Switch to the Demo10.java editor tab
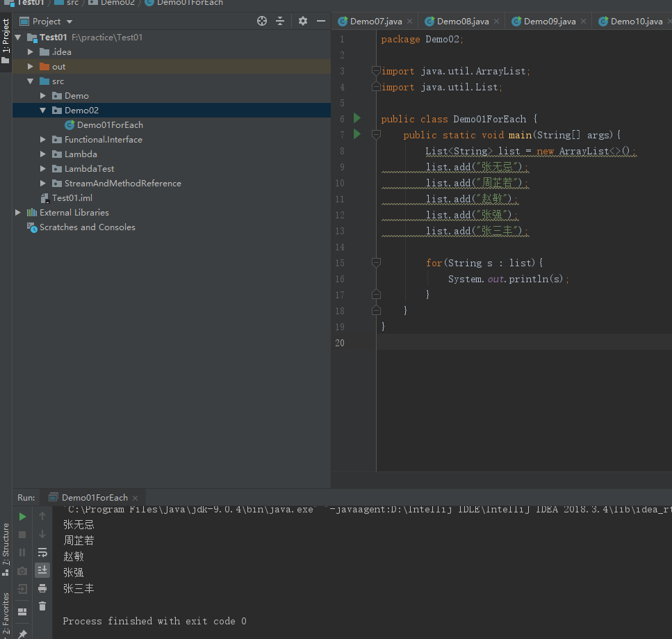The width and height of the screenshot is (672, 639). [x=634, y=22]
